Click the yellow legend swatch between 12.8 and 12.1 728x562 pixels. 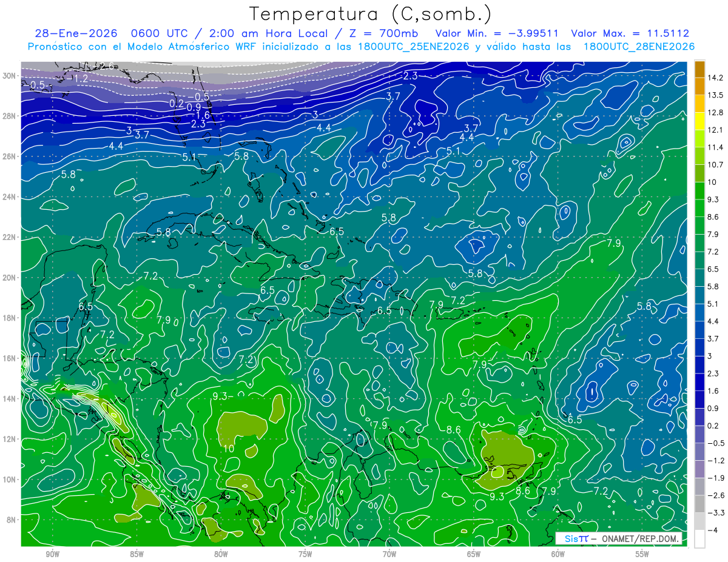699,121
